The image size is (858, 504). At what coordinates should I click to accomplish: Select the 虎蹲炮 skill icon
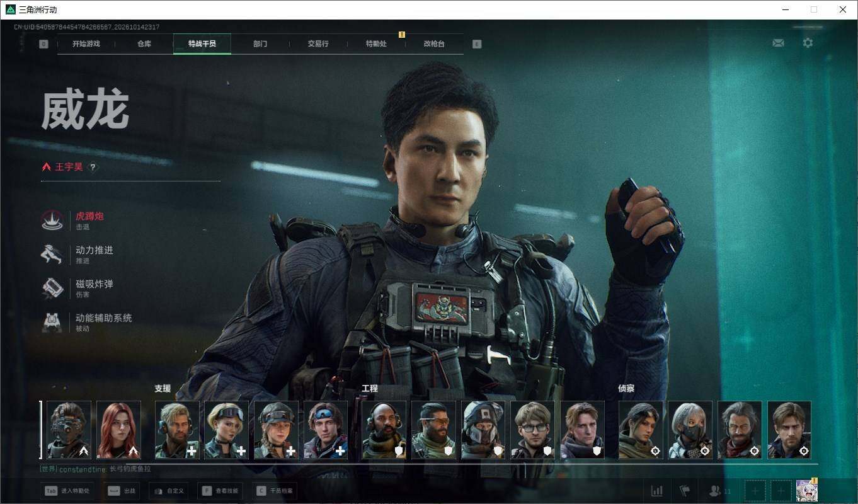[x=52, y=220]
